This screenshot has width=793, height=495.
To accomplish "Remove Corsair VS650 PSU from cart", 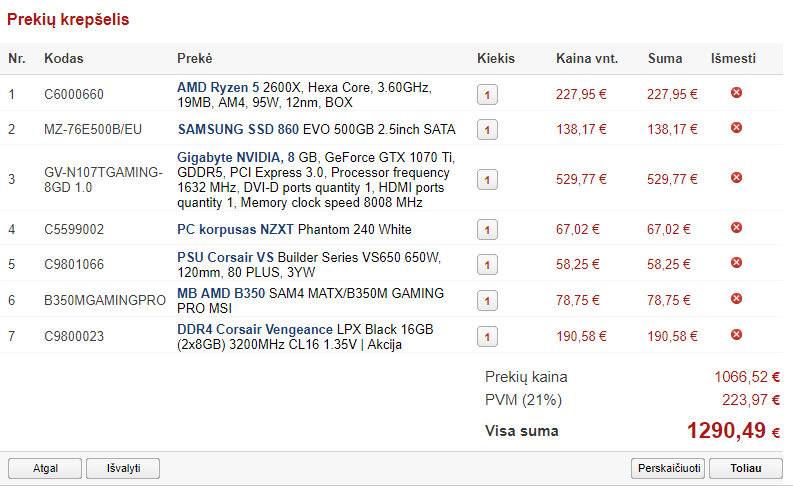I will pyautogui.click(x=736, y=262).
